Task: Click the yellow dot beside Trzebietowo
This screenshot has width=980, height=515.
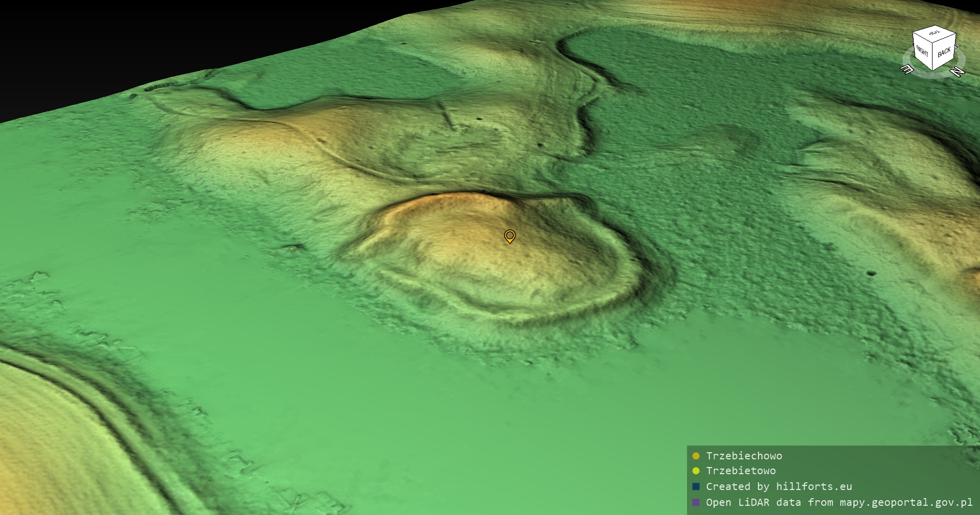Action: click(x=696, y=471)
